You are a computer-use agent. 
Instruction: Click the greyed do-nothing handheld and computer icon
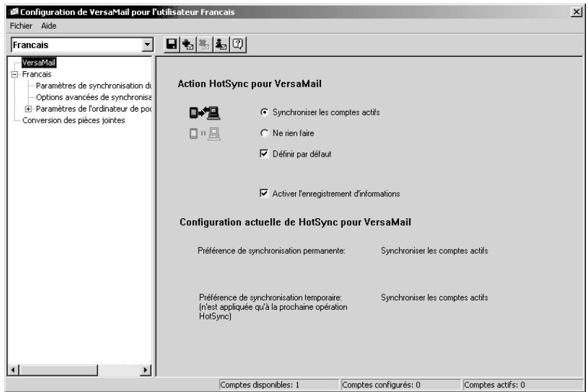click(205, 133)
